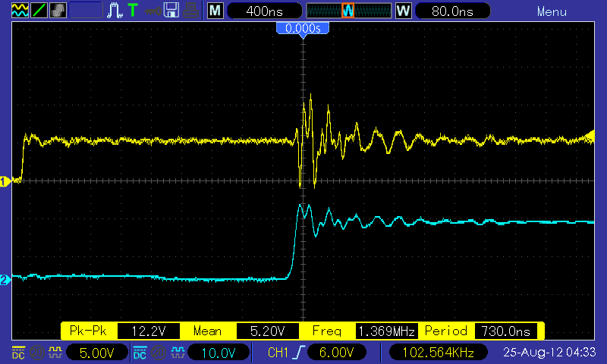The width and height of the screenshot is (607, 364).
Task: Click the 80.0ns window timebase value
Action: coord(452,11)
